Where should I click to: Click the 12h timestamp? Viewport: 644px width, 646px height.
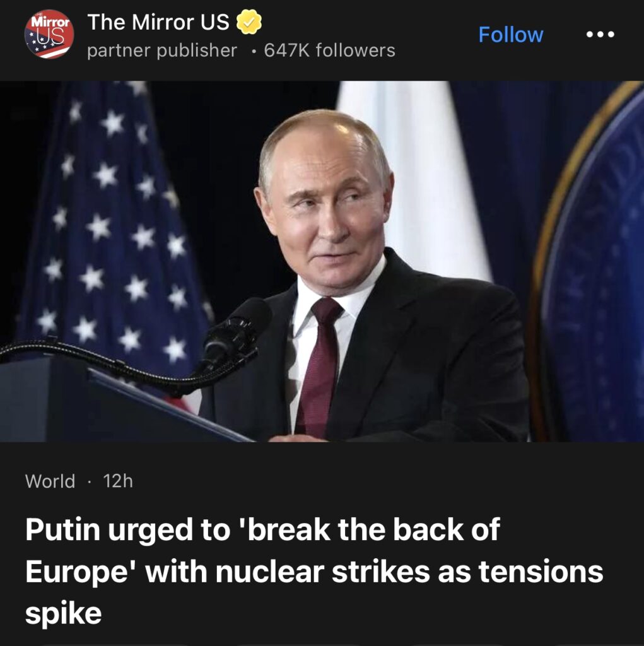pyautogui.click(x=118, y=481)
